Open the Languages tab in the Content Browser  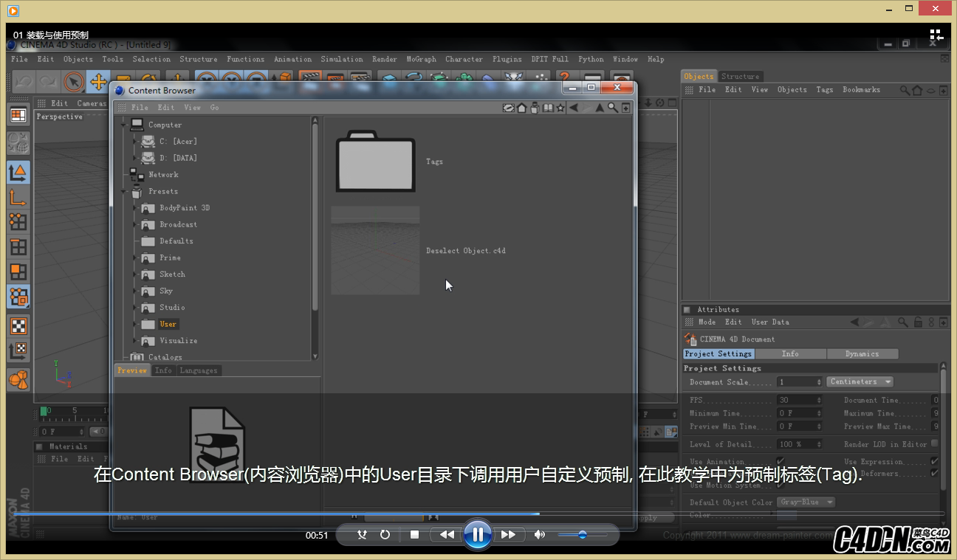tap(199, 370)
